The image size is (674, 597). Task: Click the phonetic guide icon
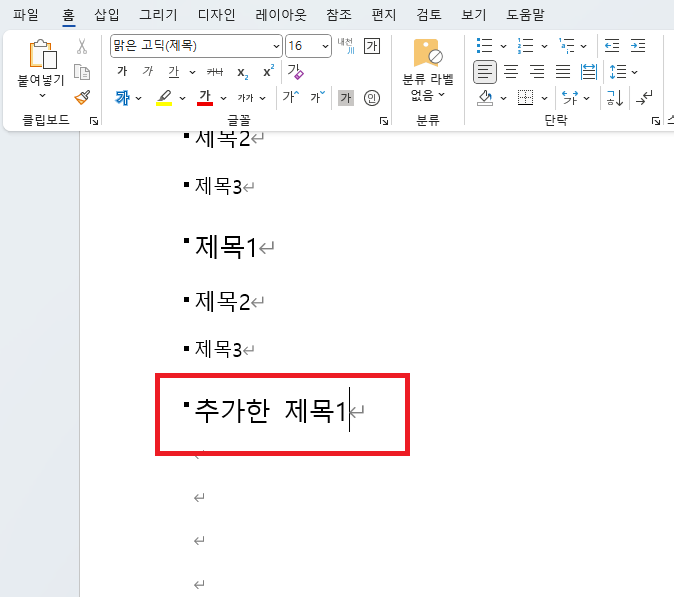click(346, 46)
